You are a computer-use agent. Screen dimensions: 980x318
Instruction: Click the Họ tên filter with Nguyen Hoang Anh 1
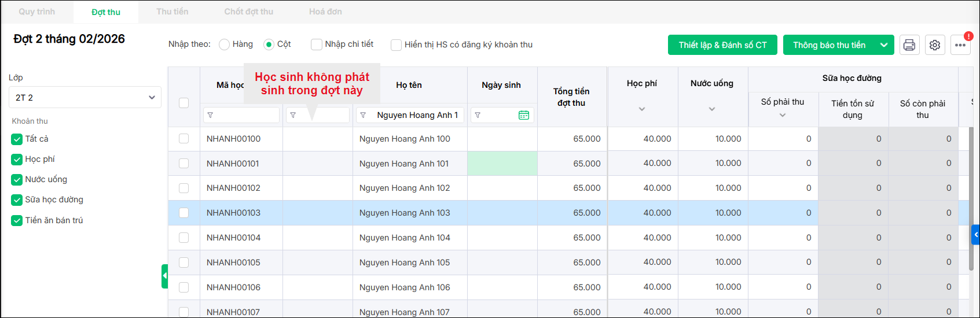click(410, 115)
